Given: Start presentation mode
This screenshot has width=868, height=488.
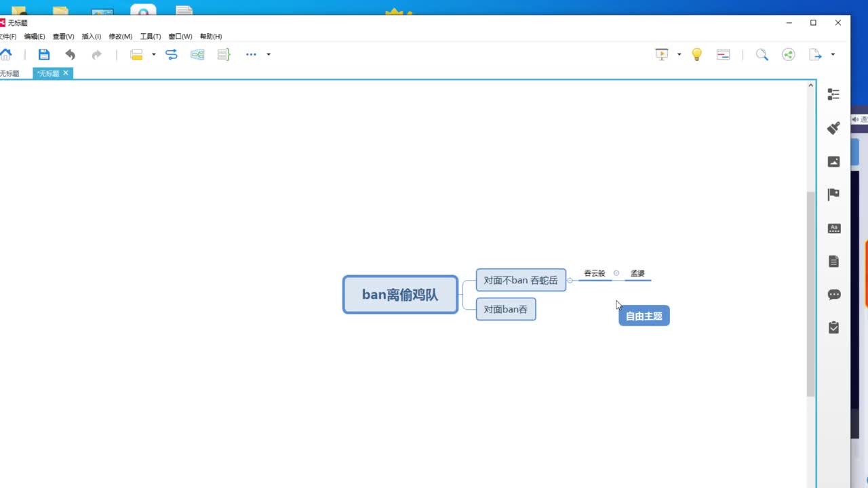Looking at the screenshot, I should [x=662, y=54].
